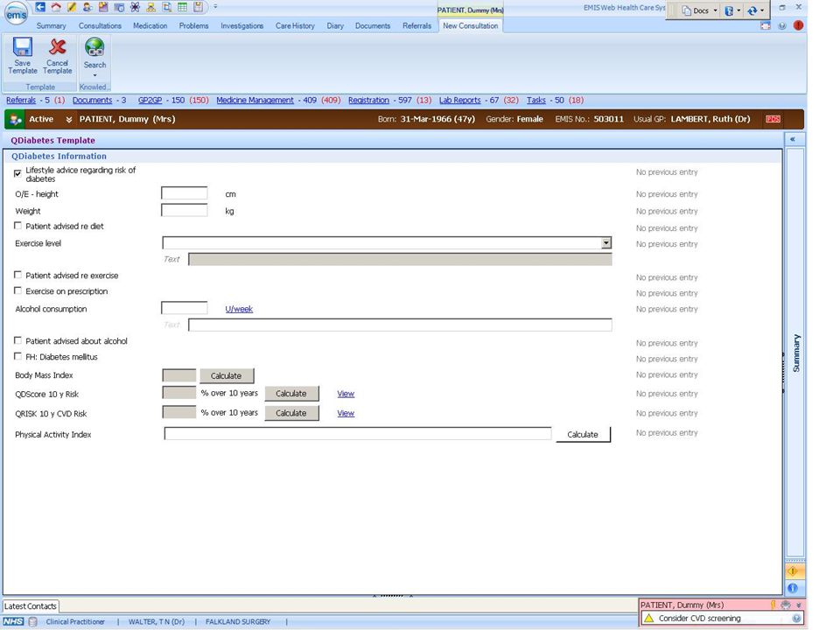Click View link for QDScore risk
Image resolution: width=840 pixels, height=630 pixels.
(x=346, y=393)
